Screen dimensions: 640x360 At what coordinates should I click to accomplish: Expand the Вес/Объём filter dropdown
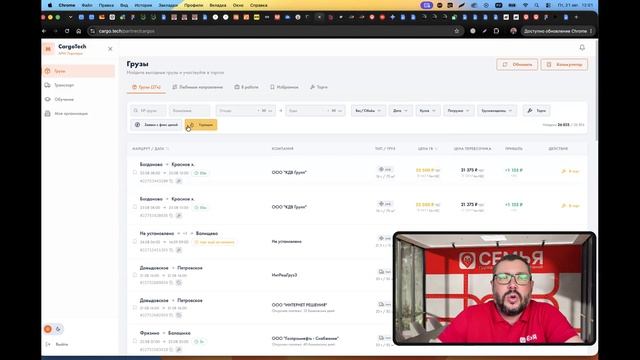click(x=368, y=111)
